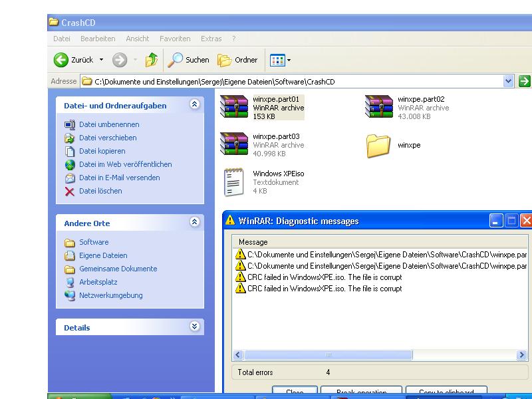This screenshot has width=532, height=399.
Task: Go to Software under Andere Orte
Action: click(x=94, y=242)
